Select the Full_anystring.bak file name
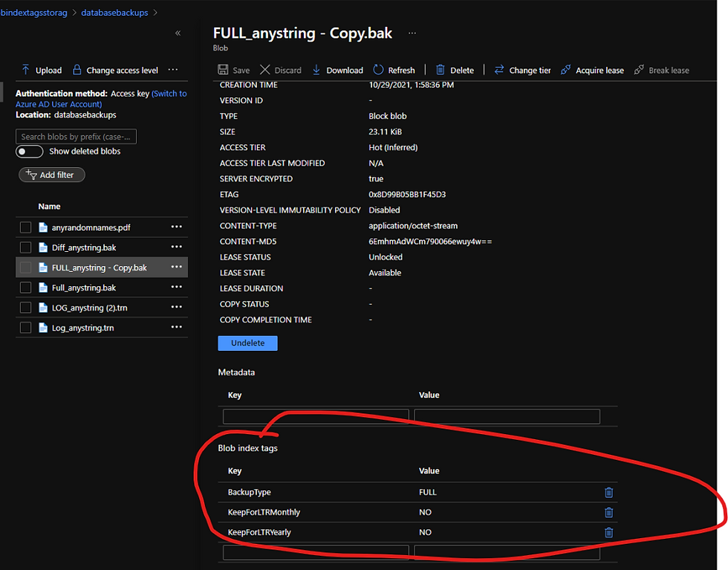This screenshot has height=570, width=728. click(x=84, y=288)
